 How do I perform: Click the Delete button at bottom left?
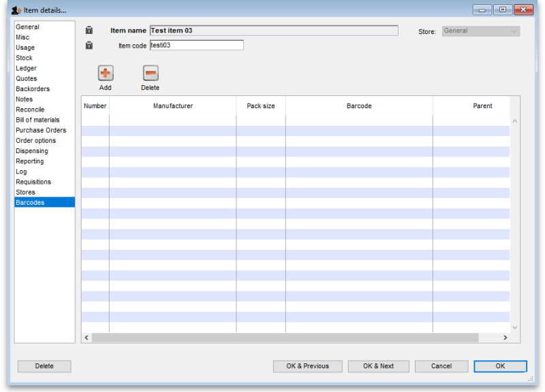tap(44, 366)
